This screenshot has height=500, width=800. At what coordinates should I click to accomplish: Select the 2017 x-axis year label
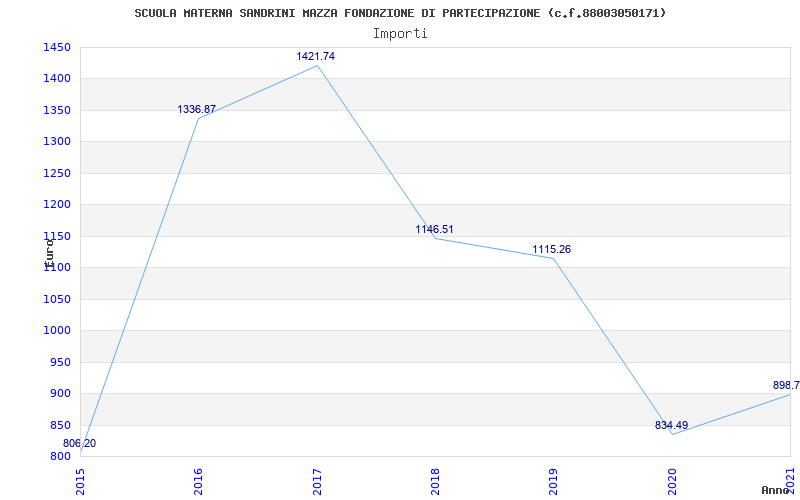(x=317, y=482)
